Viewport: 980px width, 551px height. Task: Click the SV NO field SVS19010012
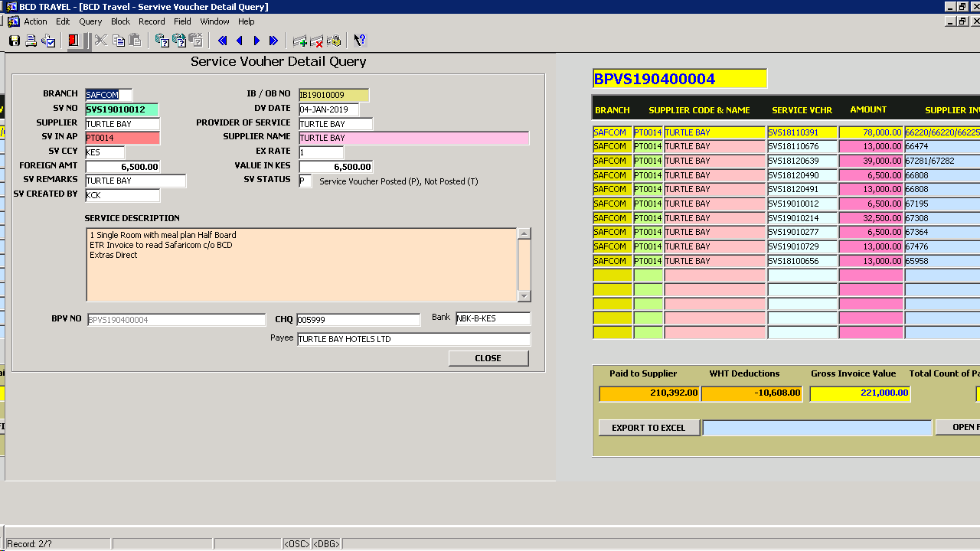tap(122, 109)
